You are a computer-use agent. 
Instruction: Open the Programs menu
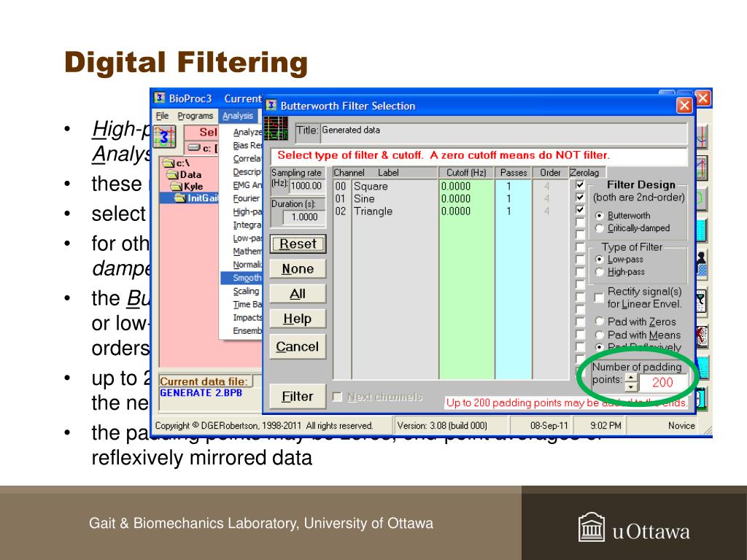pyautogui.click(x=196, y=116)
